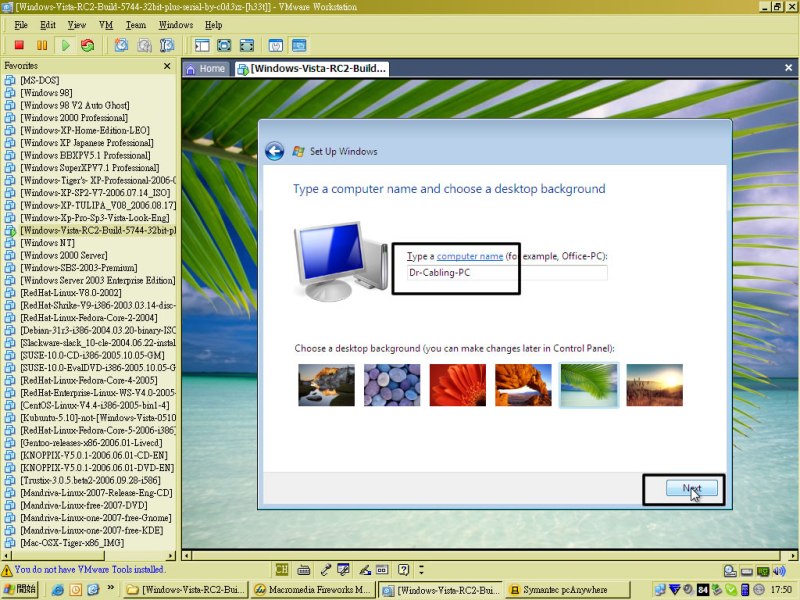Expand the quick launch overflow chevron
This screenshot has height=600, width=800.
pos(110,588)
